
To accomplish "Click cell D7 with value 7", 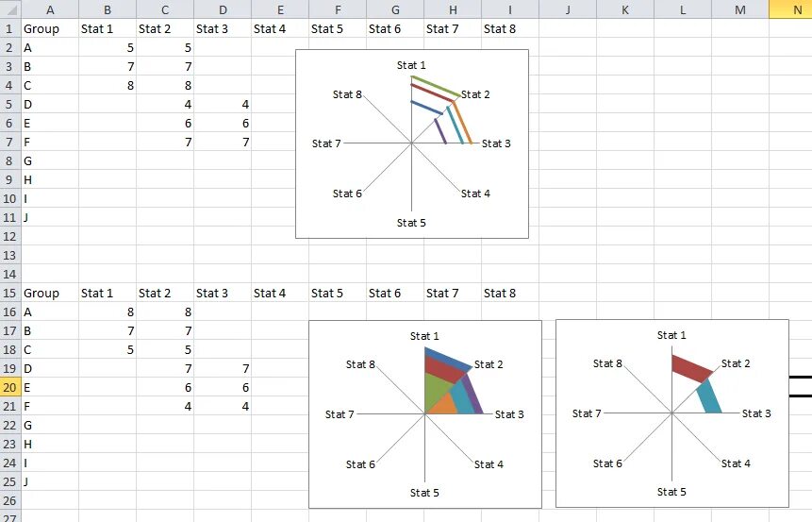I will tap(223, 142).
